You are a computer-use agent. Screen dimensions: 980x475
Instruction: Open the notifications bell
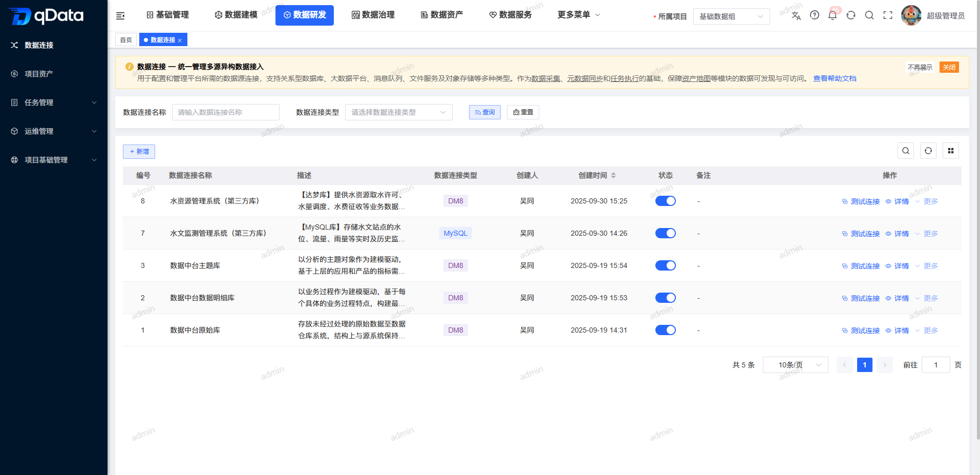(x=833, y=15)
